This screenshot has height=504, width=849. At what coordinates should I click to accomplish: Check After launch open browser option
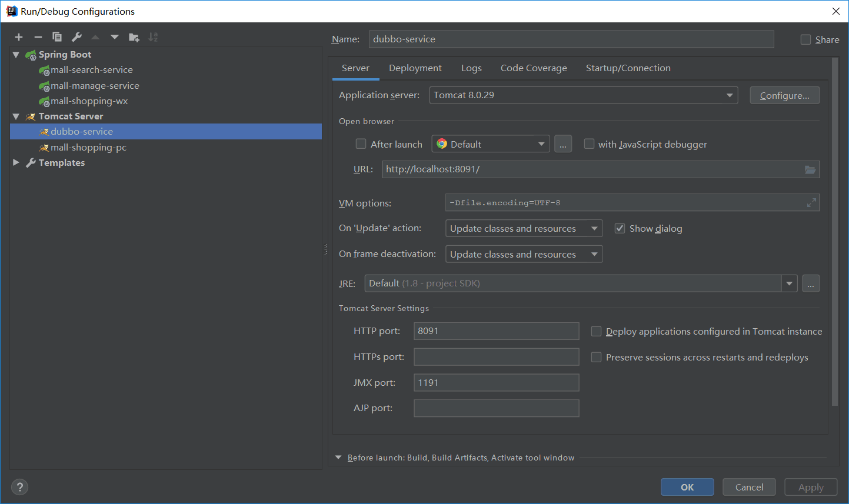[x=361, y=144]
